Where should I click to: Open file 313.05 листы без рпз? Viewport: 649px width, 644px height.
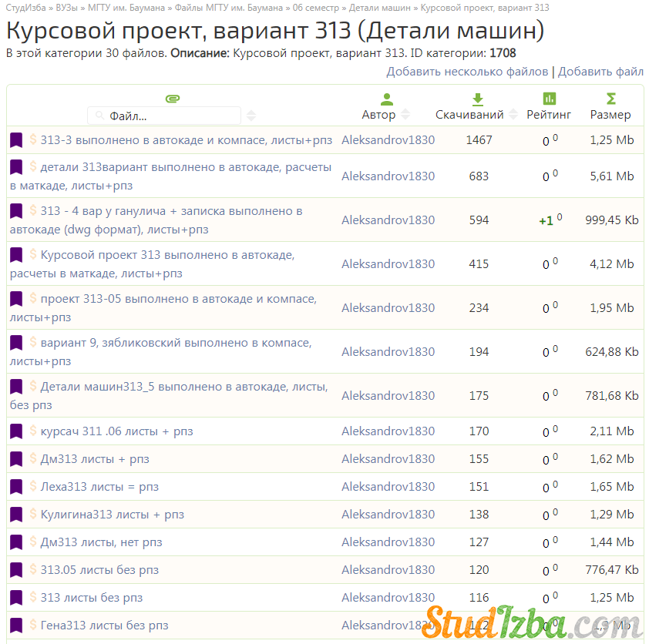pyautogui.click(x=99, y=569)
